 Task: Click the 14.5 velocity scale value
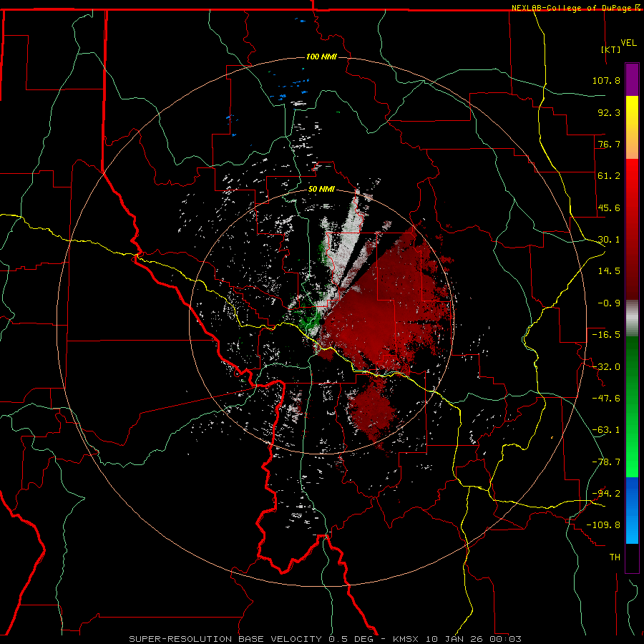coord(609,271)
